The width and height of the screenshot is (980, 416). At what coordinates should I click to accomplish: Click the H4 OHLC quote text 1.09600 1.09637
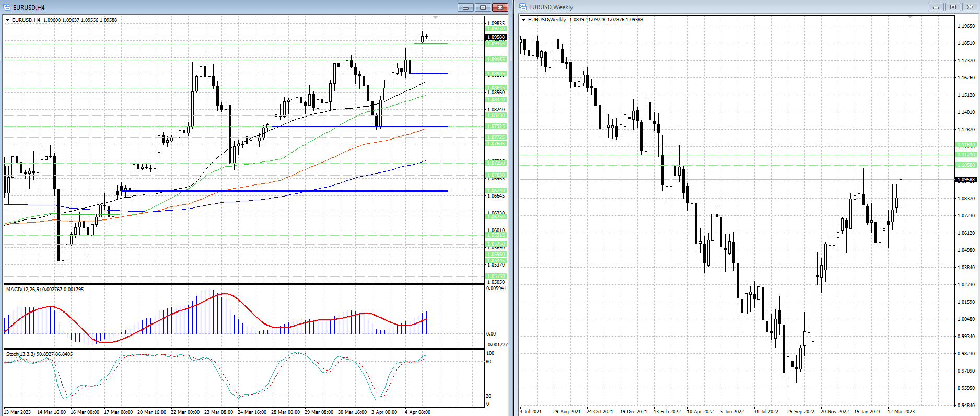pos(61,20)
